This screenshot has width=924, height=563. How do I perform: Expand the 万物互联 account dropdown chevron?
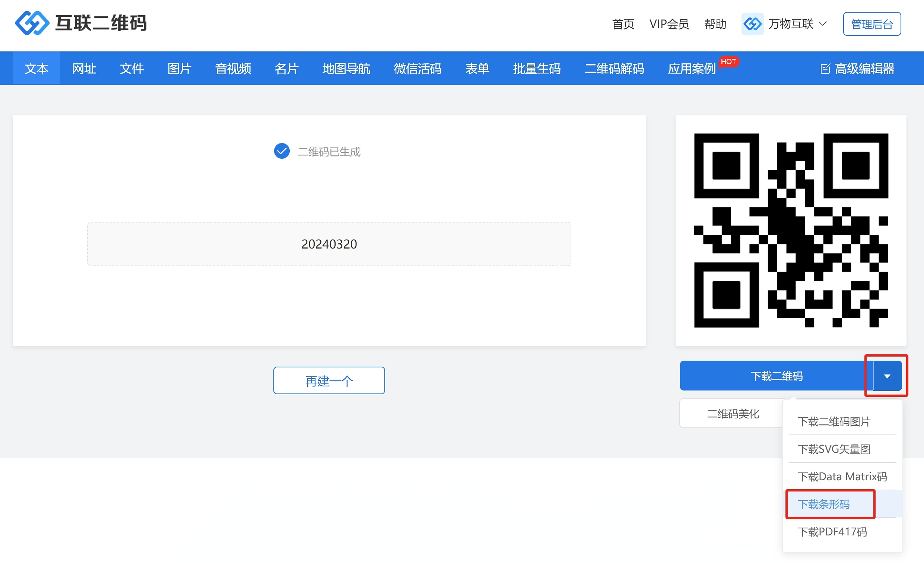pos(823,23)
